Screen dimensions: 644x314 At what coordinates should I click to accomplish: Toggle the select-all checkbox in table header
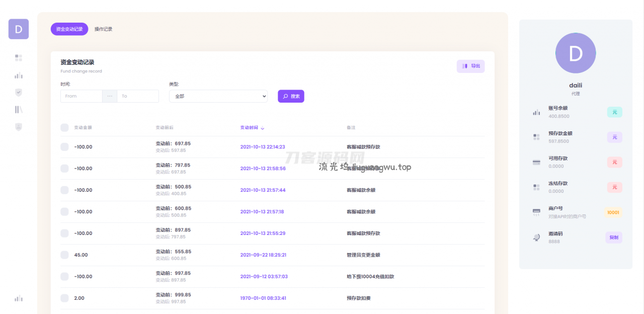tap(64, 128)
